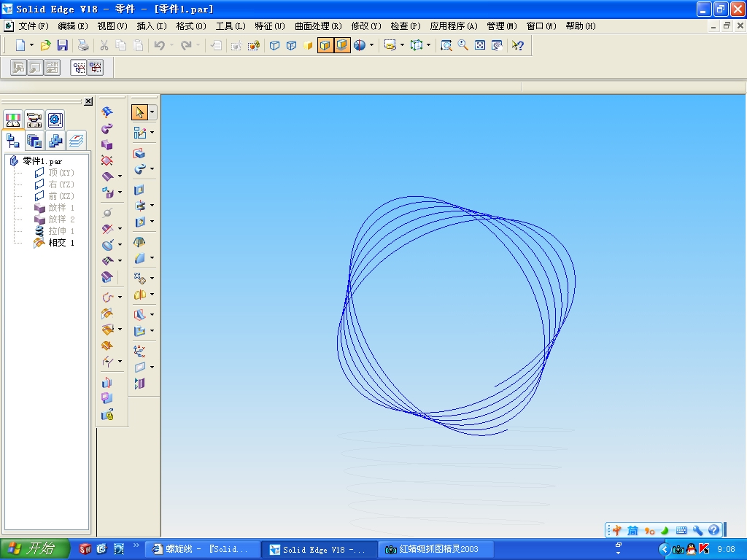The width and height of the screenshot is (747, 560).
Task: Select the 拉伸 1 helix feature
Action: click(61, 231)
